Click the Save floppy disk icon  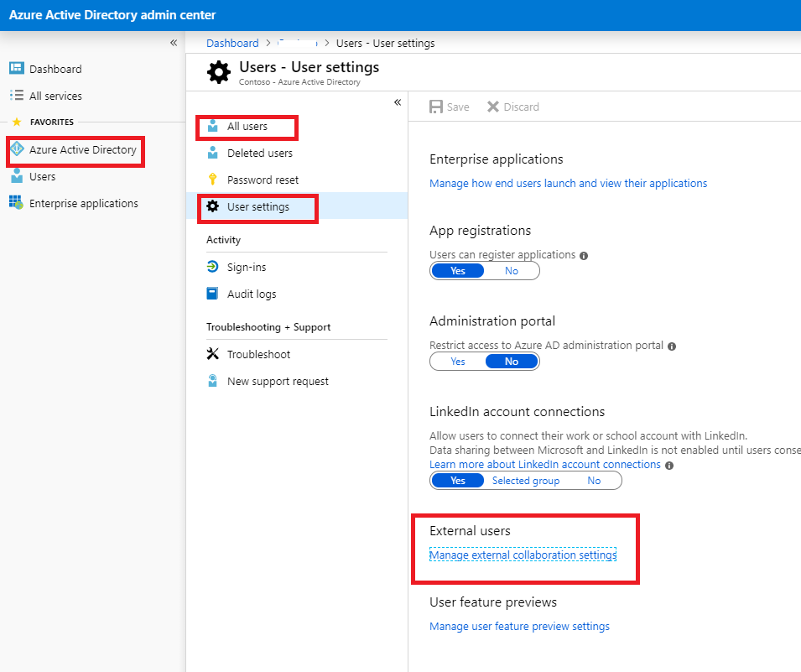[436, 107]
